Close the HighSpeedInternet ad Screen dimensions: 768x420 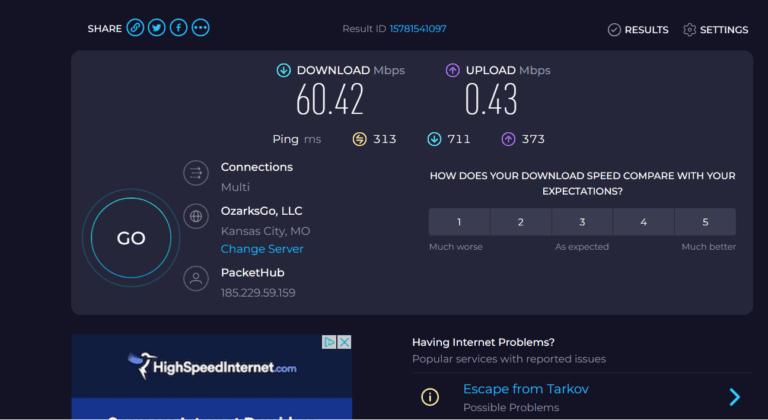click(344, 342)
